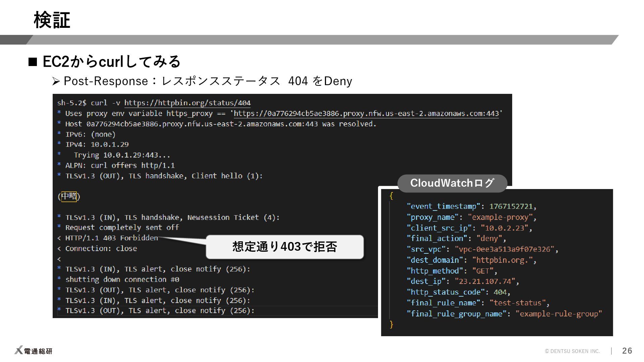Click the http_status_code 404 value
Screen dimensions: 644x362
[500, 292]
